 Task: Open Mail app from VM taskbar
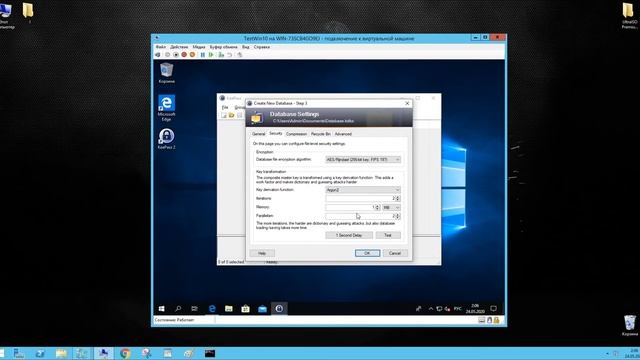coord(262,309)
